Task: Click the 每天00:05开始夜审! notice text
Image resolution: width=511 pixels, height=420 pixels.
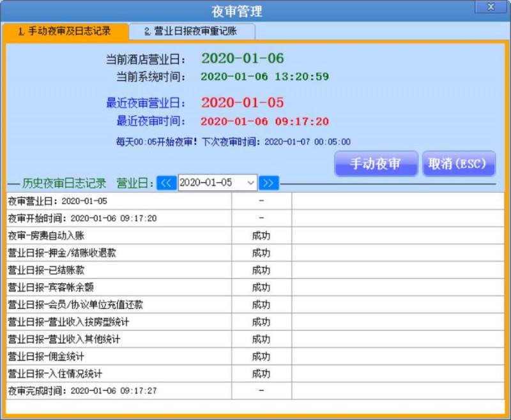Action: (x=156, y=142)
